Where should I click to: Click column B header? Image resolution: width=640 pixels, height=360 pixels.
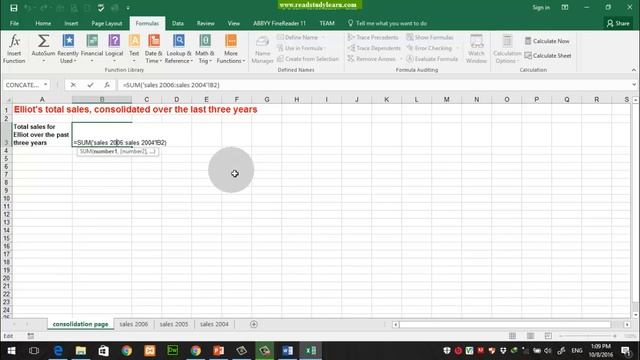coord(102,99)
